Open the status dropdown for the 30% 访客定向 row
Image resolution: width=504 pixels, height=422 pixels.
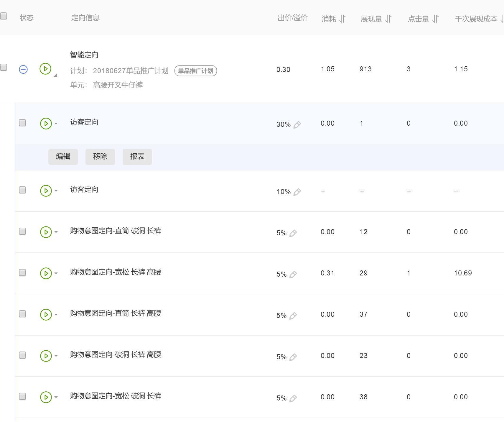[56, 124]
